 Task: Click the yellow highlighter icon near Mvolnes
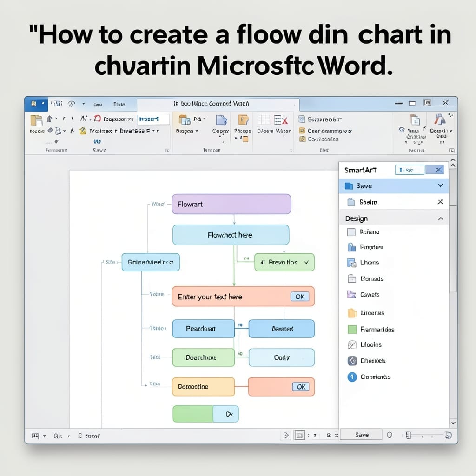coord(83,131)
